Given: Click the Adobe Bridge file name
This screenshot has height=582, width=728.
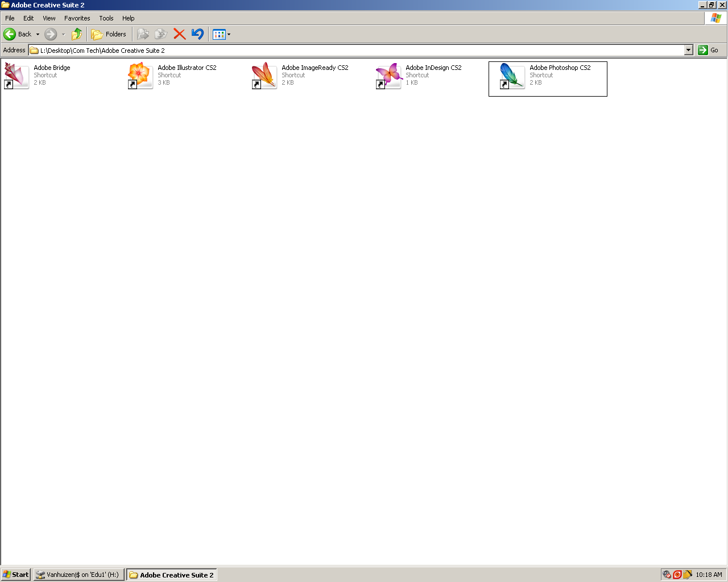Looking at the screenshot, I should click(52, 68).
